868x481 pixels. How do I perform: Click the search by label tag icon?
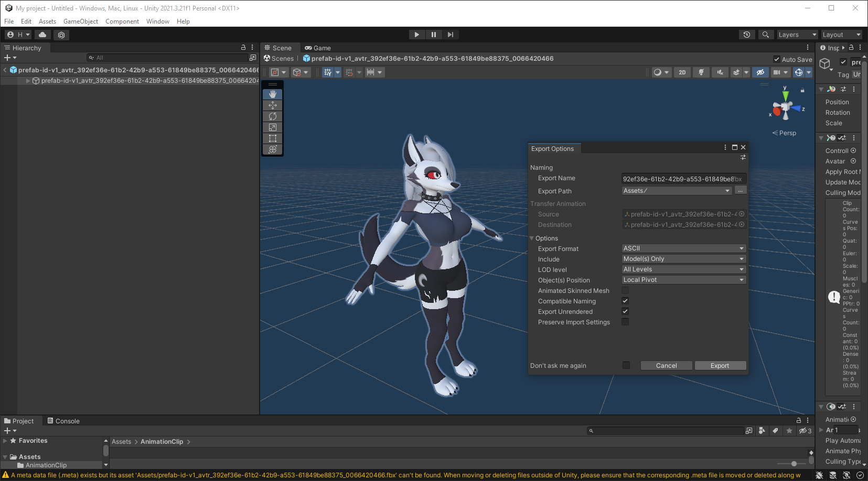pyautogui.click(x=775, y=431)
